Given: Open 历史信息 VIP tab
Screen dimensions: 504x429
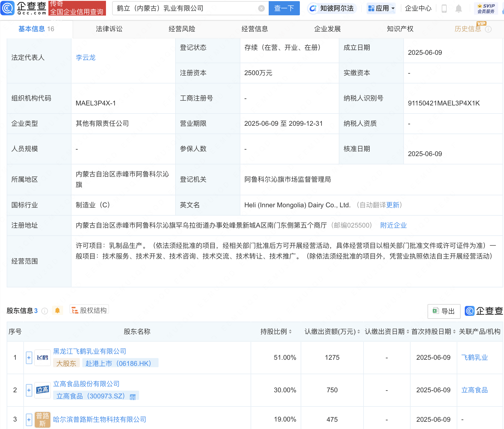Looking at the screenshot, I should pyautogui.click(x=468, y=29).
